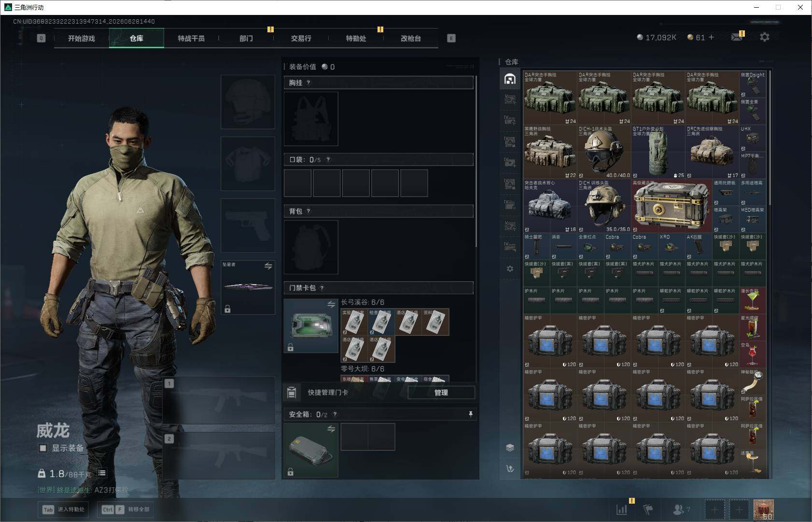Select the GT1 户外登山包 backpack item

click(658, 152)
